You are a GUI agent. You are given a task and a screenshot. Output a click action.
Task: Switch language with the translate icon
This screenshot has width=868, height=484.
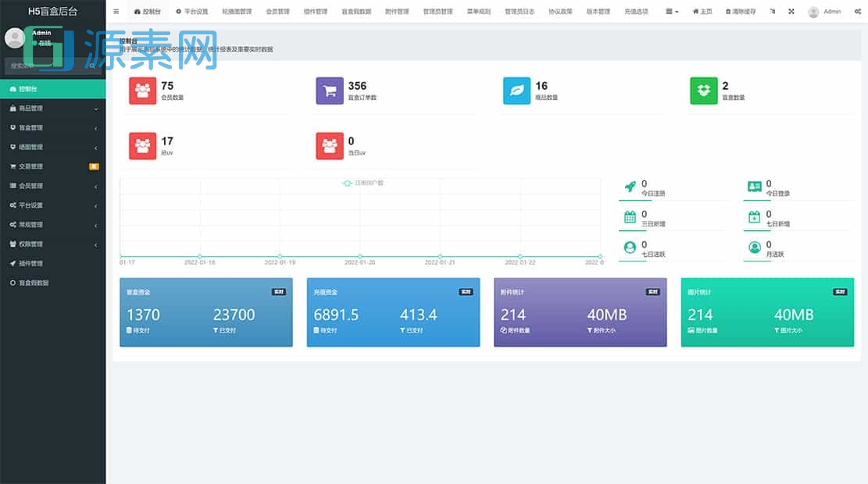pyautogui.click(x=773, y=11)
